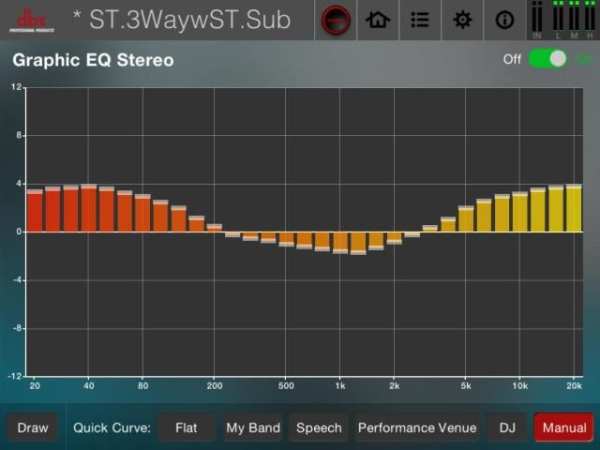Click the 1k EQ band bar

(340, 243)
